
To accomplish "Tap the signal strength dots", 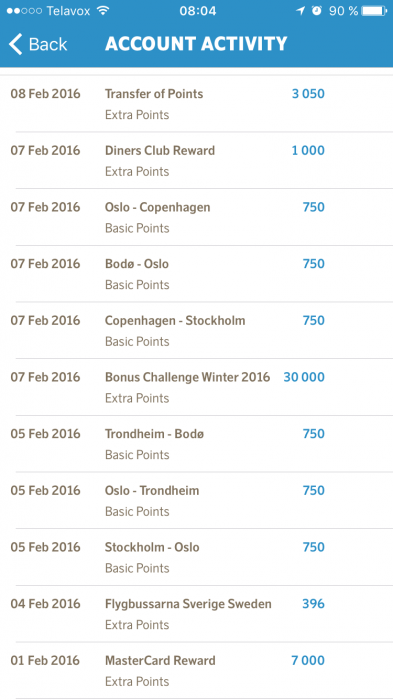I will (x=24, y=11).
